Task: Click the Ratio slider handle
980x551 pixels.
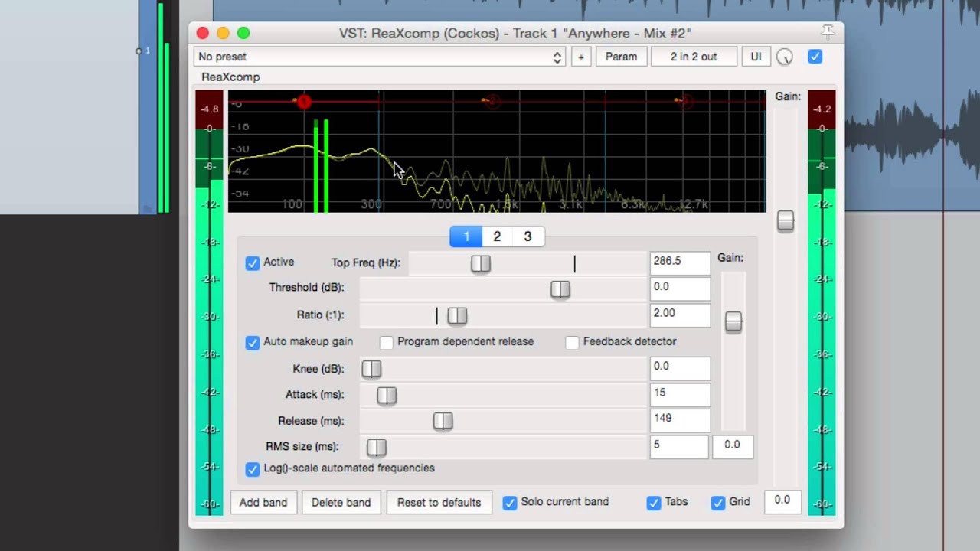Action: 457,315
